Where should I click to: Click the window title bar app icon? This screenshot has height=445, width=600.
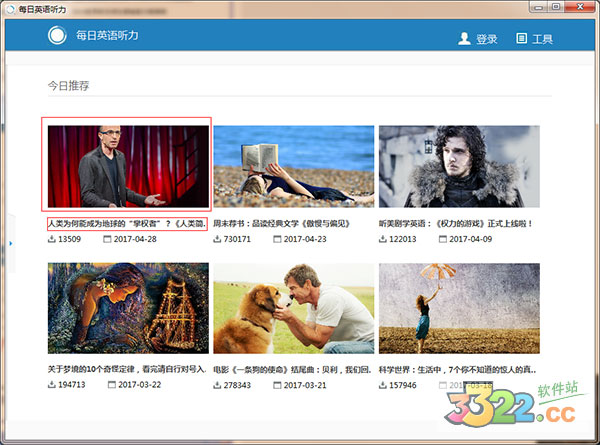click(10, 9)
